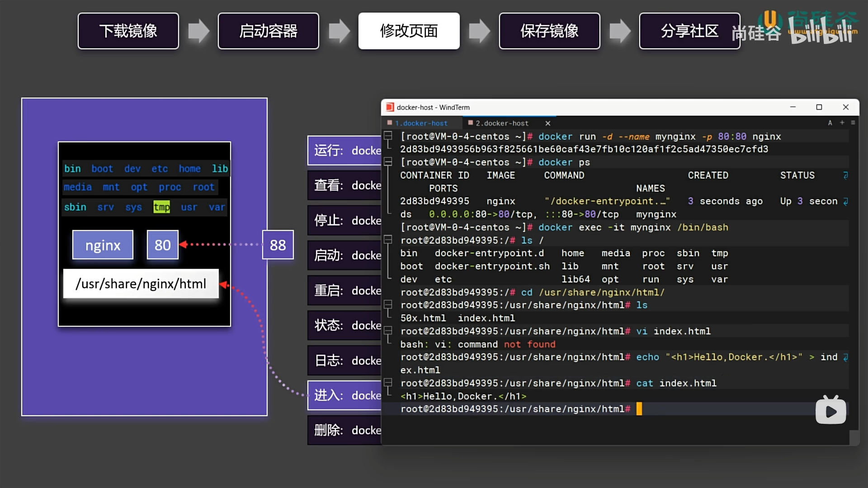Click the 保存镜像 step button
This screenshot has width=868, height=488.
click(549, 31)
